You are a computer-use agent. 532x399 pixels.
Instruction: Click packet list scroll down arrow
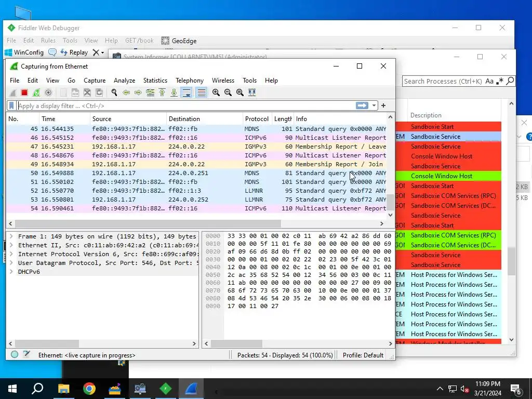tap(390, 215)
